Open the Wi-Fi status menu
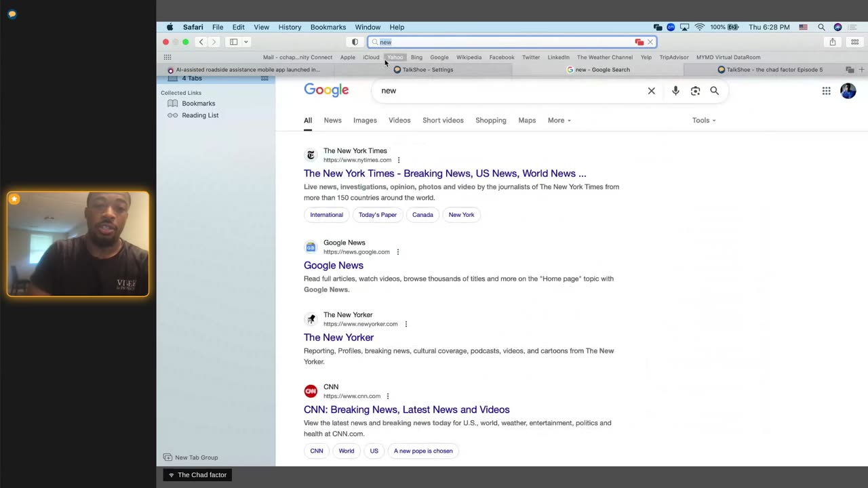The image size is (868, 488). coord(700,27)
